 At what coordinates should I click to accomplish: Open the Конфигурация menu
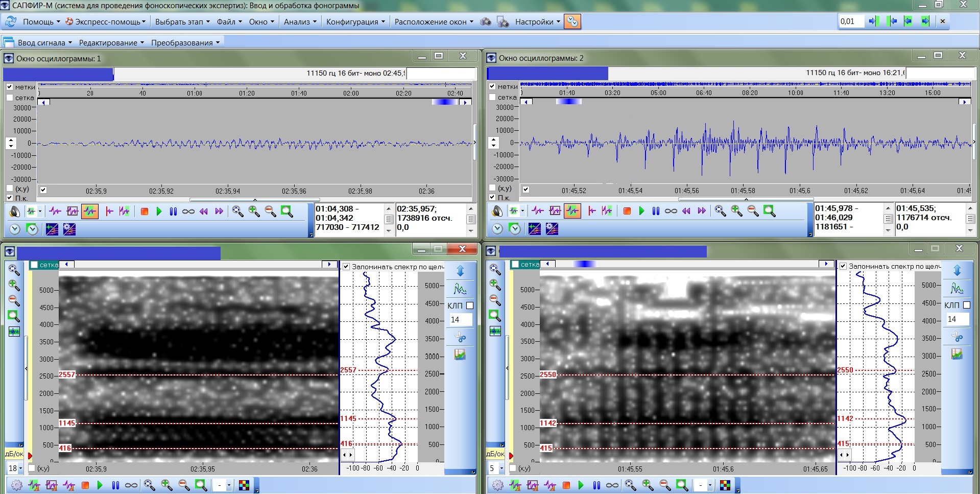pyautogui.click(x=355, y=22)
